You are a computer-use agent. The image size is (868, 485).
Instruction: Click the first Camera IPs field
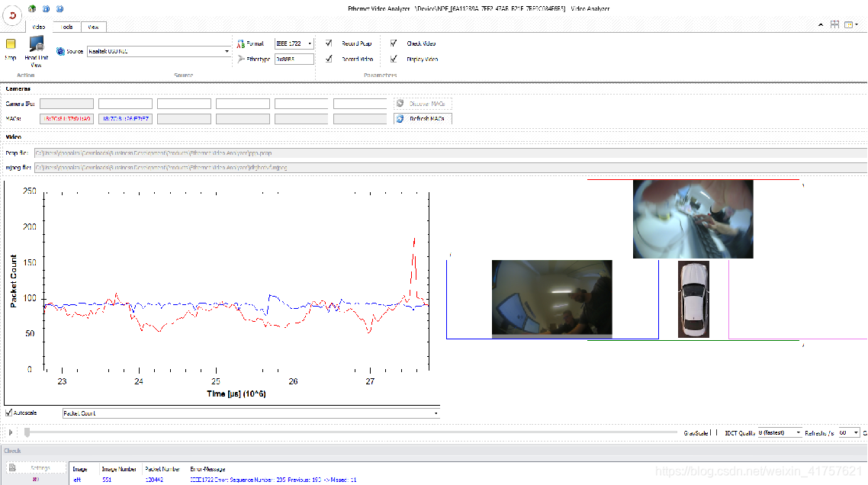(66, 104)
